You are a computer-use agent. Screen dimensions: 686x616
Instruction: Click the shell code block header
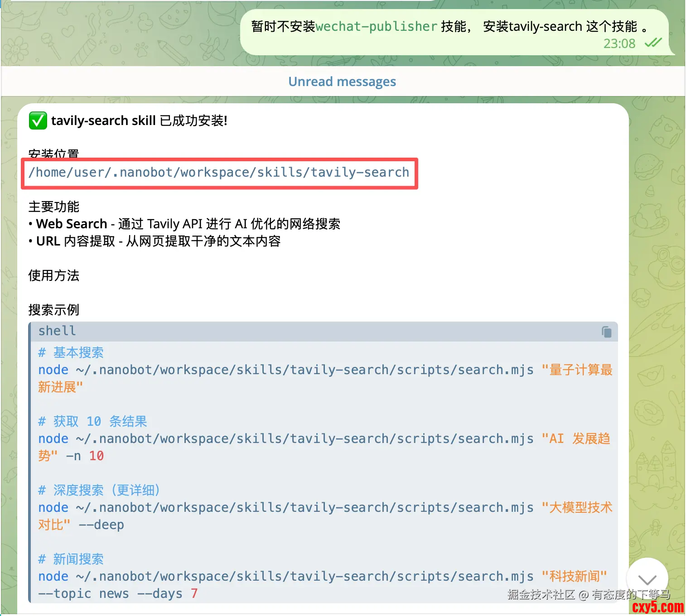pos(323,331)
